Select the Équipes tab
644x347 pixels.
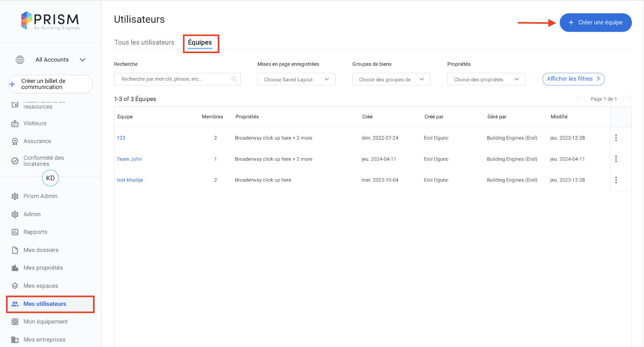coord(200,43)
